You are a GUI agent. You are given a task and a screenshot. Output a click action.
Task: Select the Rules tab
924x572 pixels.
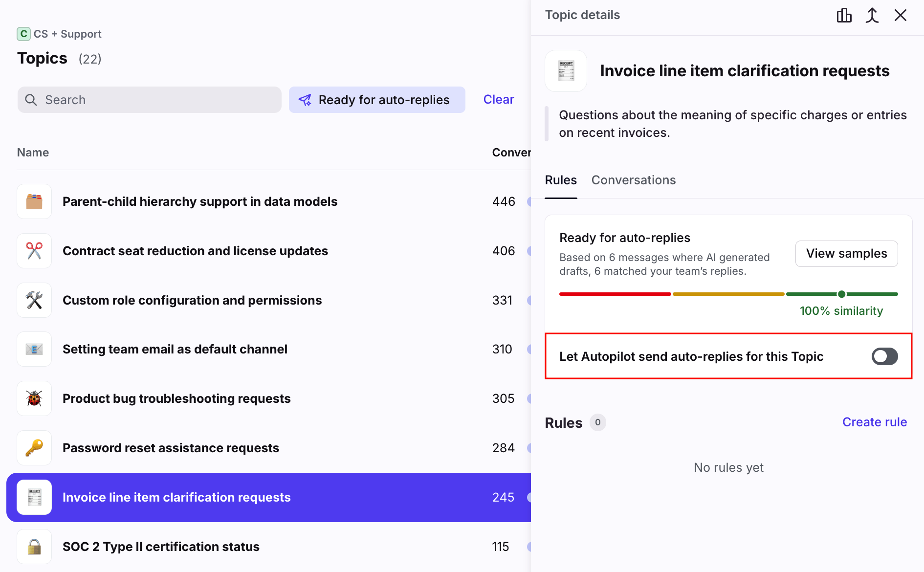coord(561,180)
